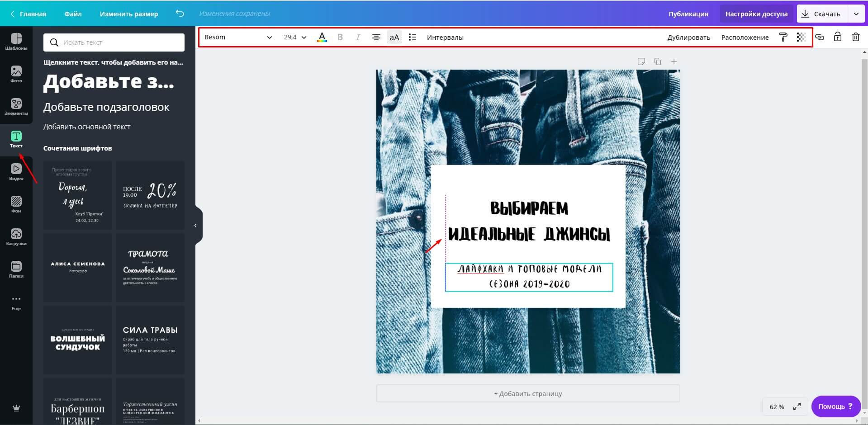Click the Публикация button
The image size is (868, 425).
688,14
